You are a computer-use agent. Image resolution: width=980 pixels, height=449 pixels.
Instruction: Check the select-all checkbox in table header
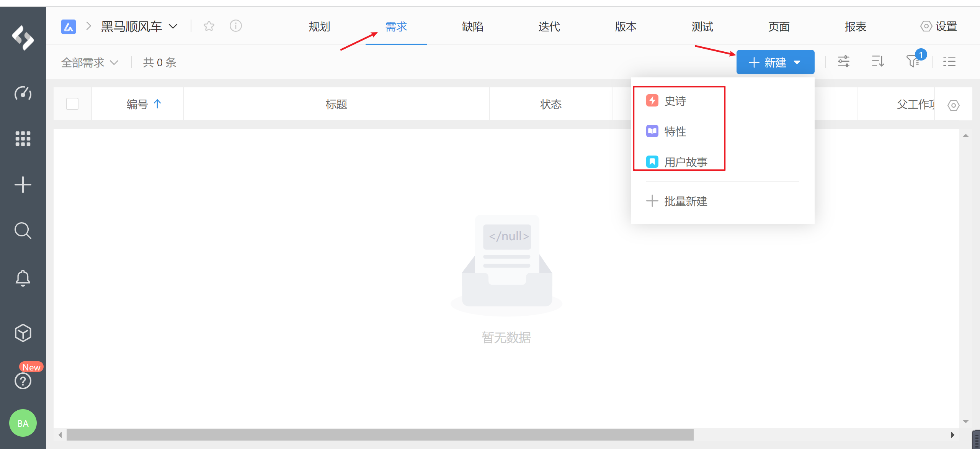pyautogui.click(x=72, y=104)
